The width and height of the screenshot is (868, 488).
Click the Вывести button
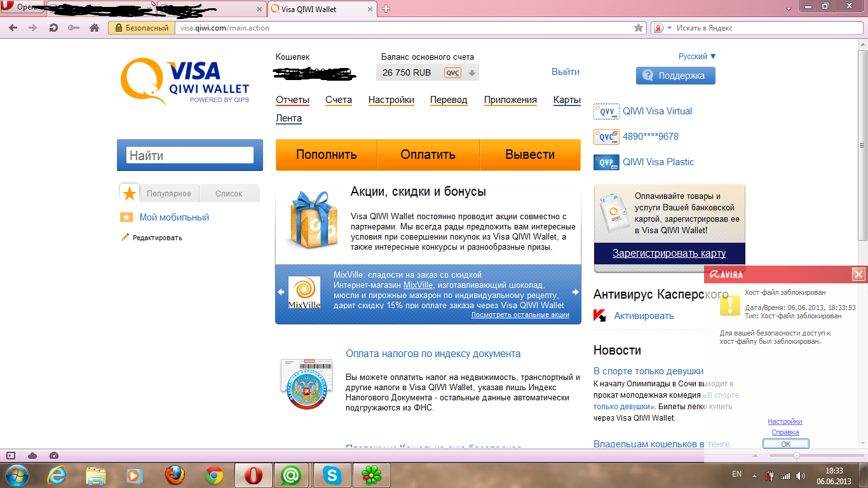coord(530,154)
